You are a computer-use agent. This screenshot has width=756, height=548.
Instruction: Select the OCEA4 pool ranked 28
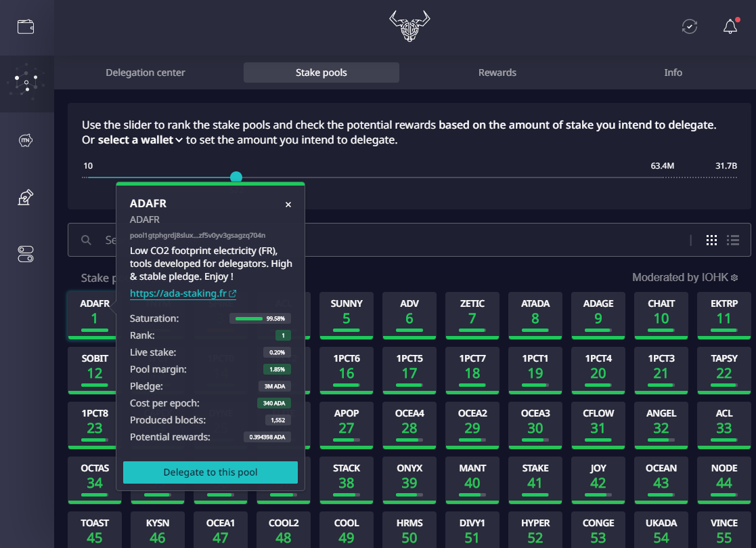[x=409, y=425]
